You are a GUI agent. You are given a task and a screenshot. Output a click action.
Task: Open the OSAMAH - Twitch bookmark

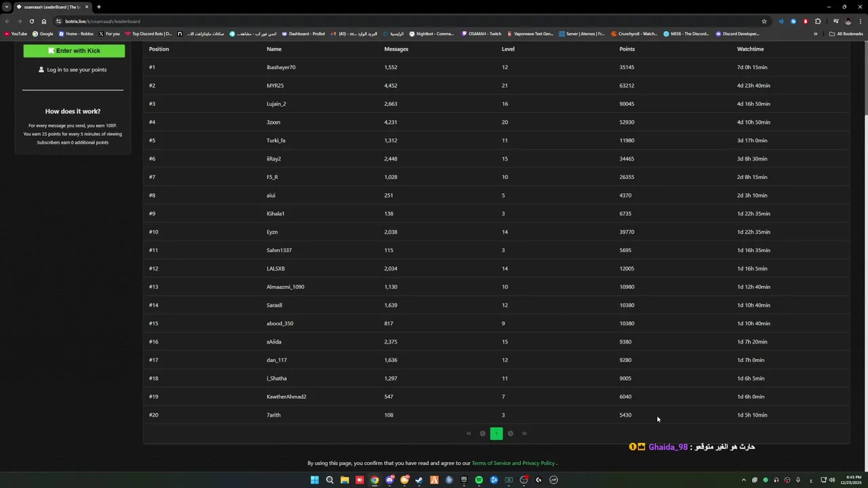(x=481, y=34)
